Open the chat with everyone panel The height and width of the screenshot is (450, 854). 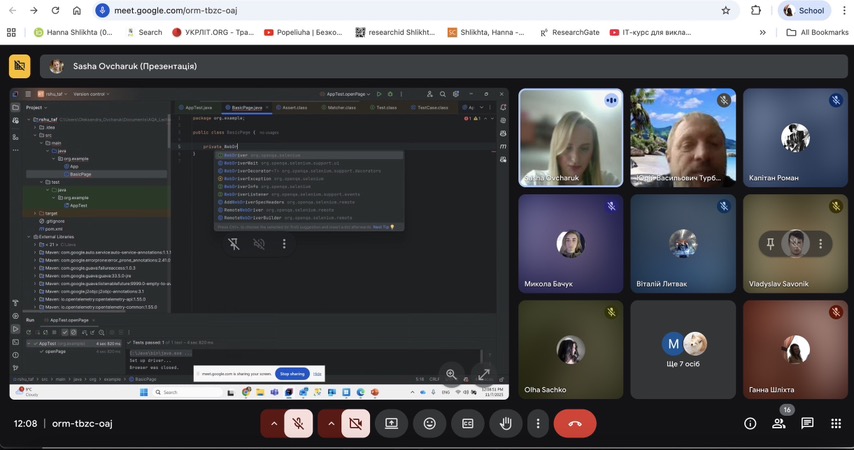807,423
